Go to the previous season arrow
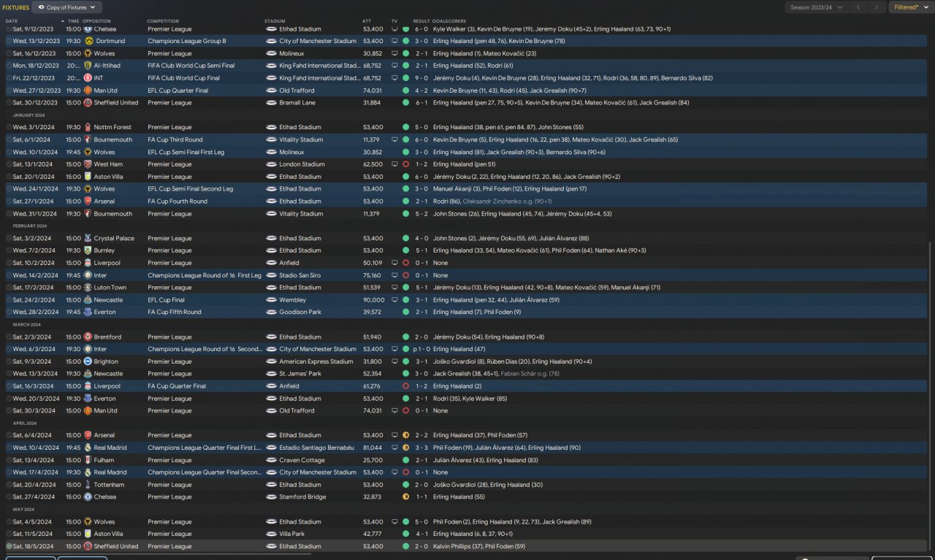Viewport: 935px width, 560px height. tap(858, 7)
